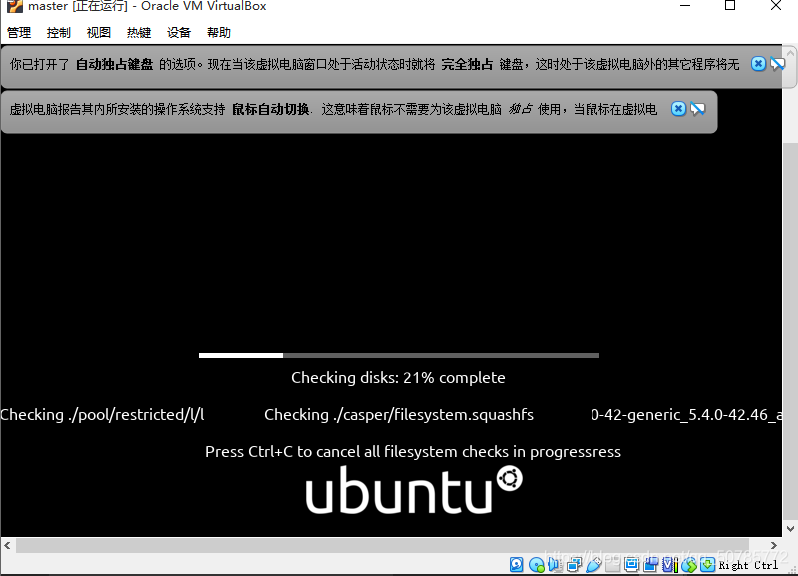Open the 管理 menu
Screen dimensions: 798x576
tap(19, 33)
